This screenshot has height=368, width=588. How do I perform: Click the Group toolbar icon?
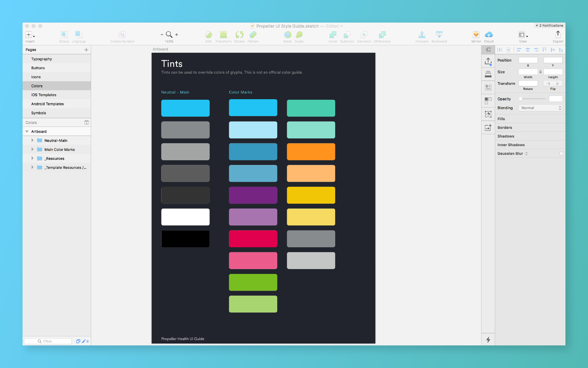tap(64, 35)
